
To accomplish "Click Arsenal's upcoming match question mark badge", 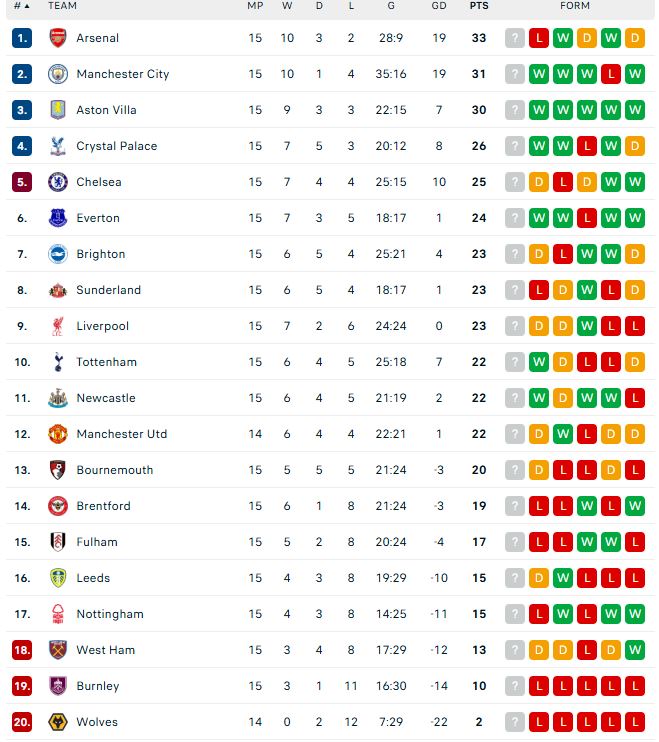I will pos(515,38).
